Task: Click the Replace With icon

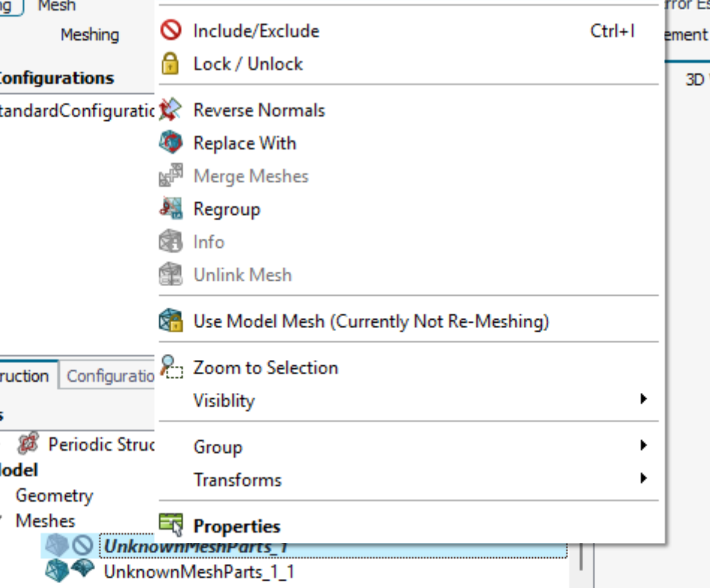Action: pos(171,143)
